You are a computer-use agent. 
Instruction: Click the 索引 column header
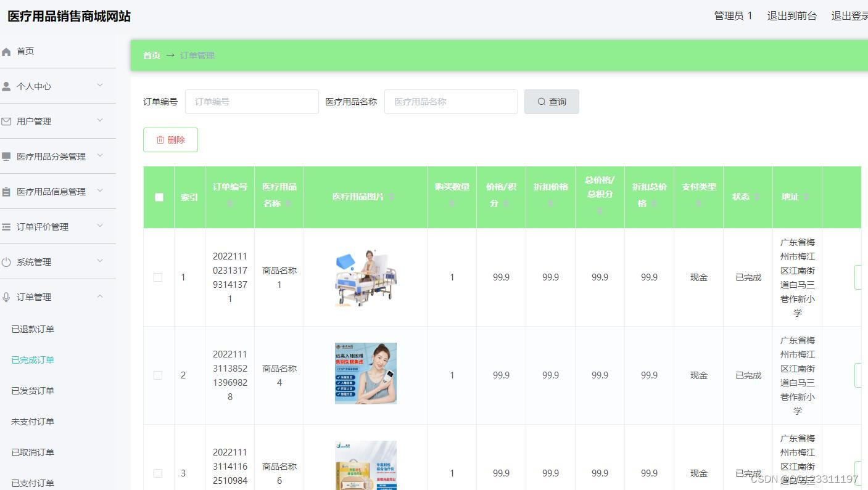tap(189, 197)
